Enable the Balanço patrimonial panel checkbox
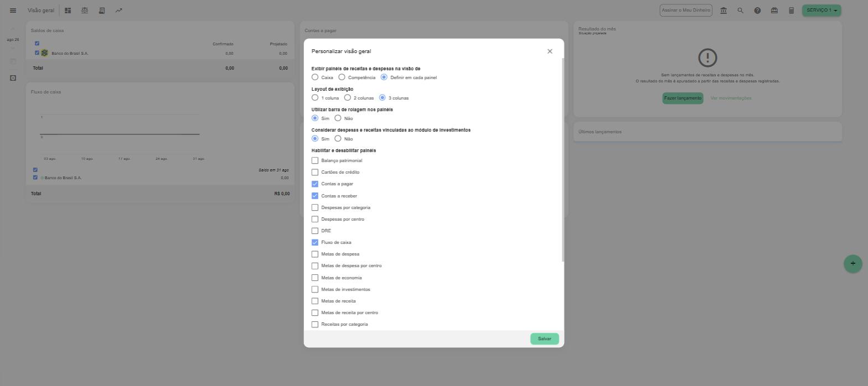The width and height of the screenshot is (868, 386). coord(315,161)
